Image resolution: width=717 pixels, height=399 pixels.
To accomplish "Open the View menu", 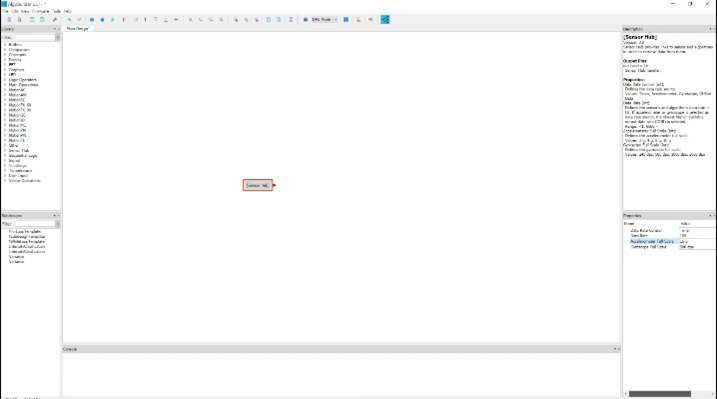I will [25, 11].
